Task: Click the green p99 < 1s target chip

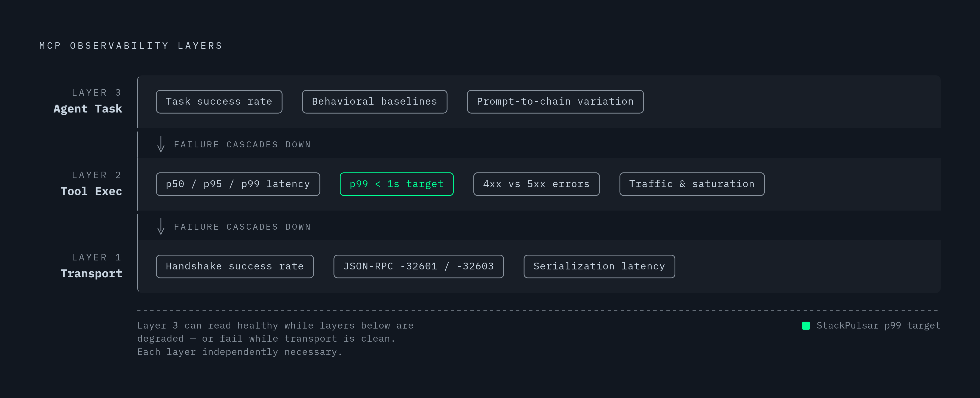Action: point(396,184)
